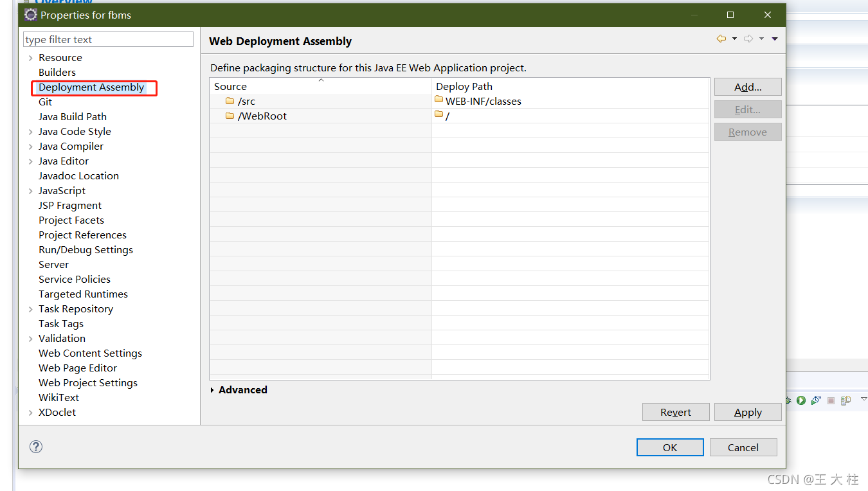The height and width of the screenshot is (491, 868).
Task: Select the /src source row
Action: 320,101
